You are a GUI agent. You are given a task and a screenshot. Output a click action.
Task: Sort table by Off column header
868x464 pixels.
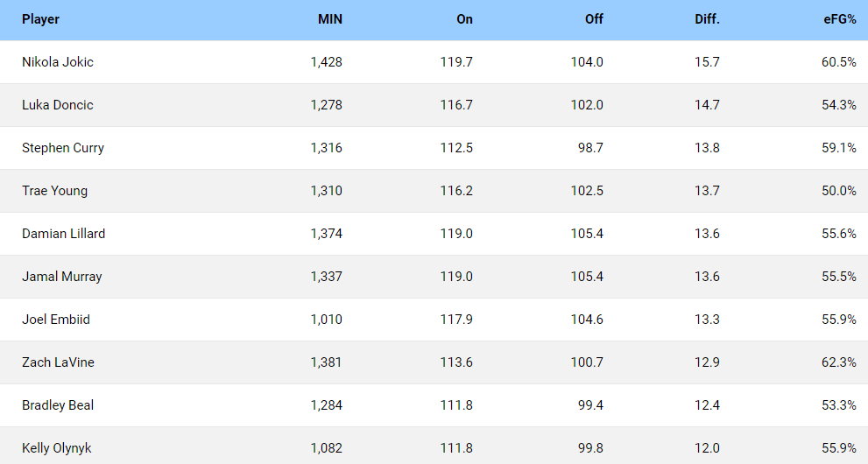pyautogui.click(x=594, y=19)
